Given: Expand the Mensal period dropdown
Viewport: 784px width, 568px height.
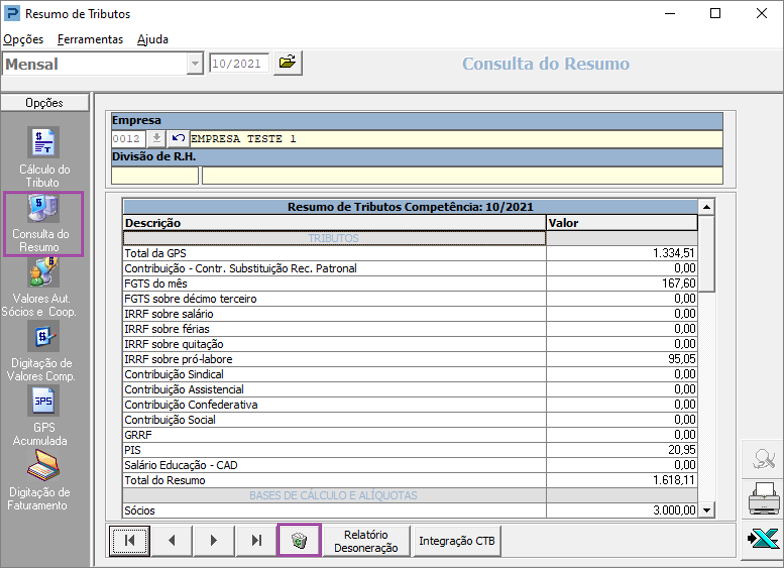Looking at the screenshot, I should click(x=194, y=64).
